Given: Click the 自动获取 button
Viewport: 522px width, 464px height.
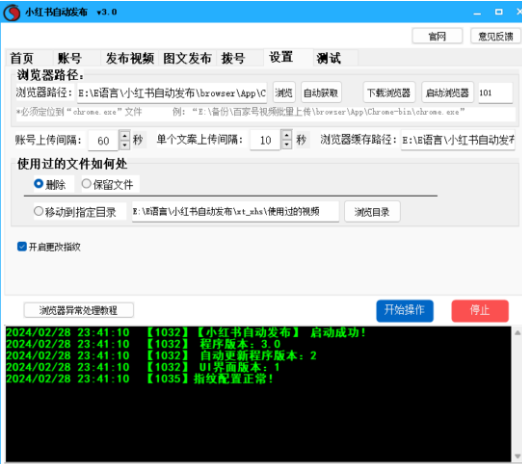Looking at the screenshot, I should (321, 92).
